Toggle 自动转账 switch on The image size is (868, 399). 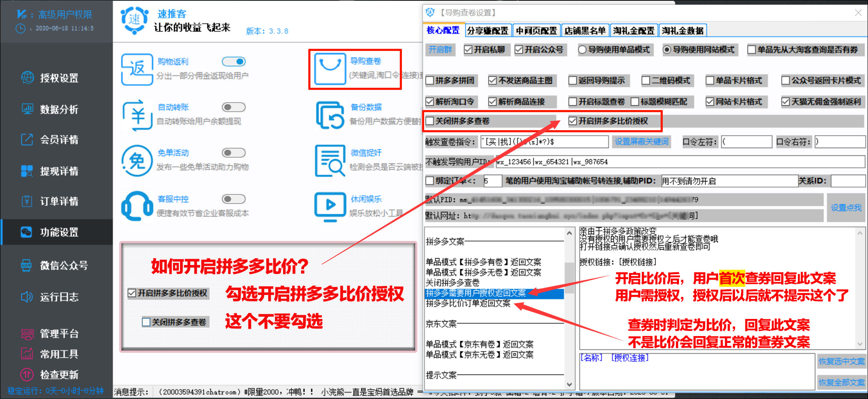234,107
